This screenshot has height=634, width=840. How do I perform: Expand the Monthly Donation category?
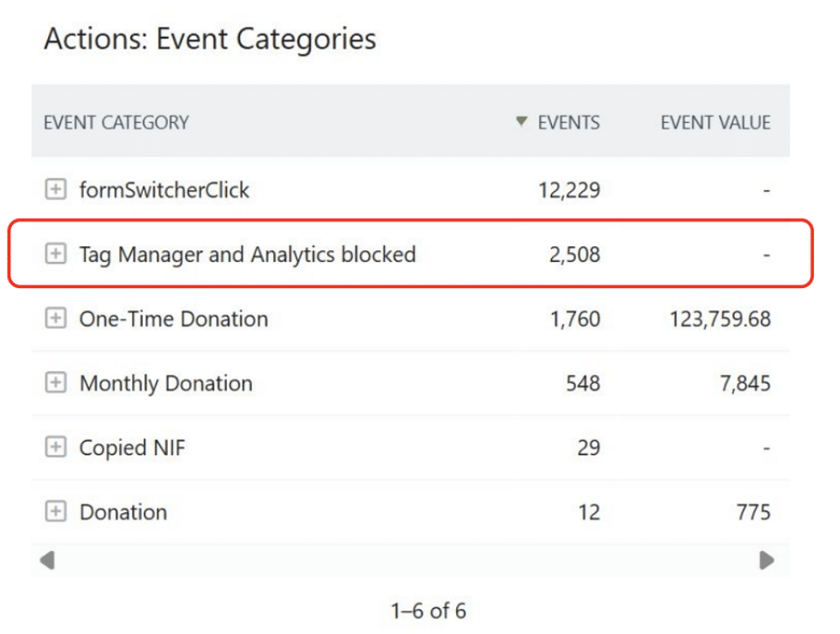(55, 383)
